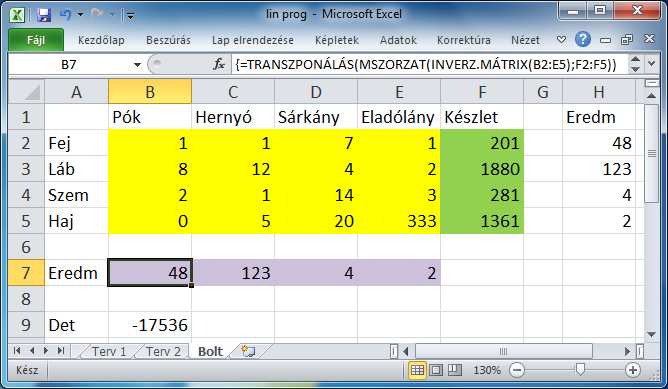Click the zoom slider handle
Screen dimensions: 668x389
(x=580, y=370)
